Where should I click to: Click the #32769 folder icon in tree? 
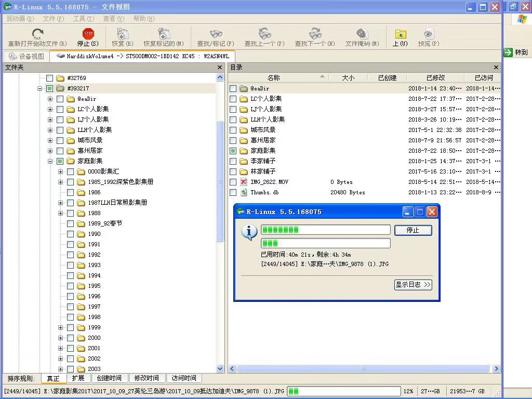point(60,78)
